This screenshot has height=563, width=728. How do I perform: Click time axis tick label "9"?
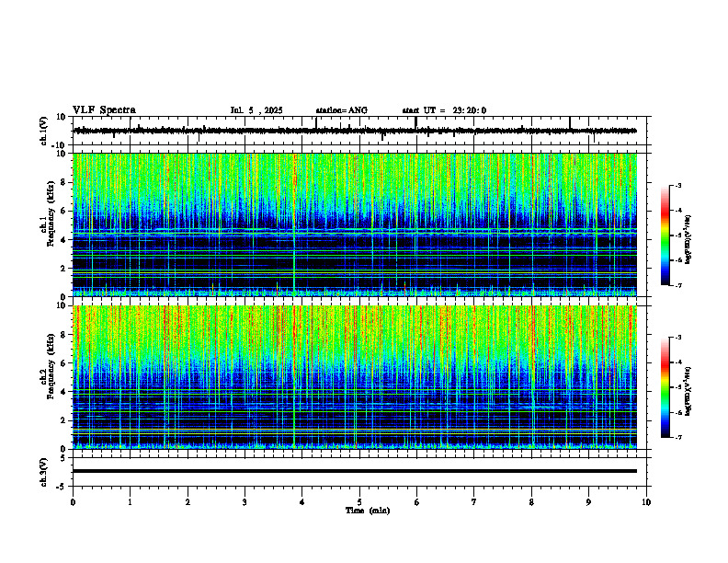[588, 502]
